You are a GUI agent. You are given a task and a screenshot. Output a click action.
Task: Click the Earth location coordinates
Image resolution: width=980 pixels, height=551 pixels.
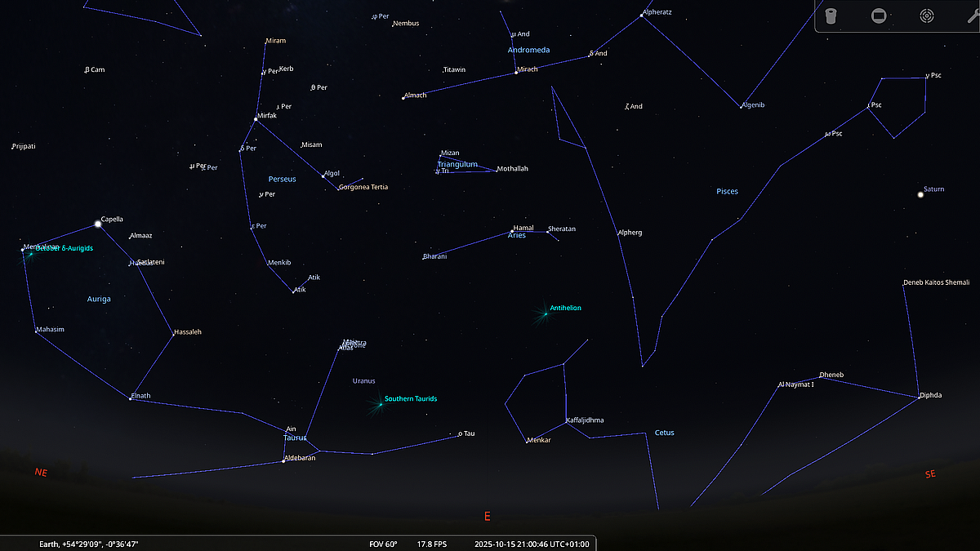coord(94,544)
